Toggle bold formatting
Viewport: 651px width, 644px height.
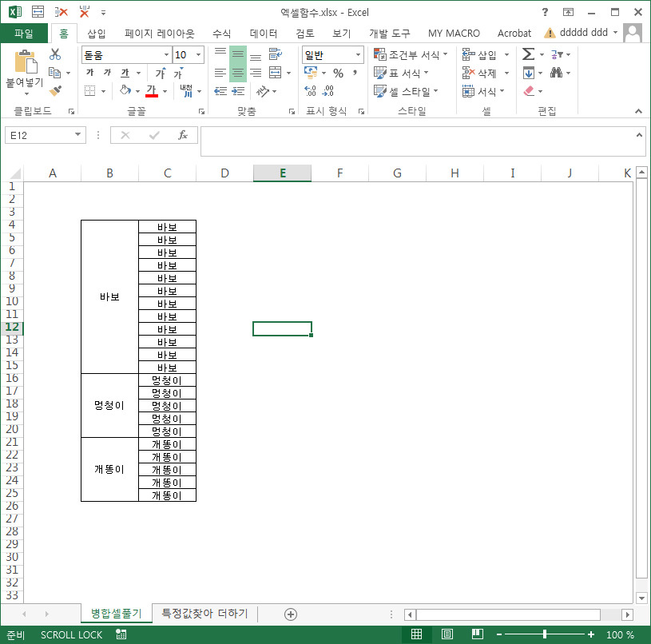[89, 73]
